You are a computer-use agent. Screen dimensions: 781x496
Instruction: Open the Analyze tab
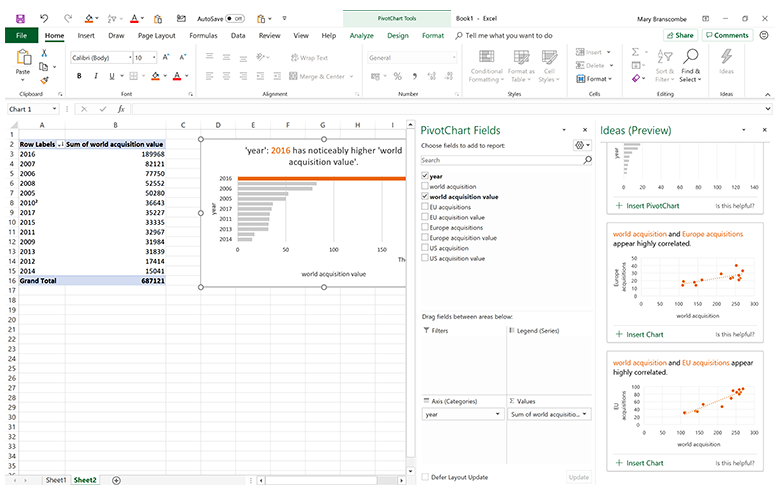(362, 36)
